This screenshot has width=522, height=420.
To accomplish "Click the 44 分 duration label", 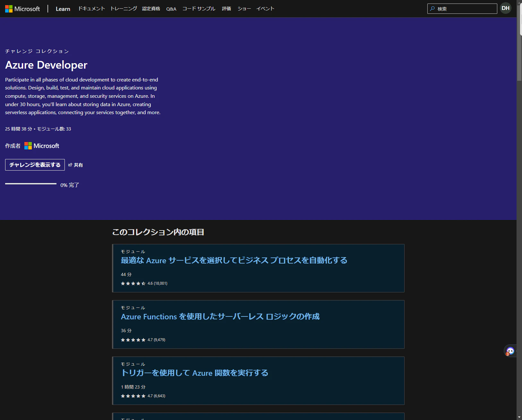I will [126, 274].
